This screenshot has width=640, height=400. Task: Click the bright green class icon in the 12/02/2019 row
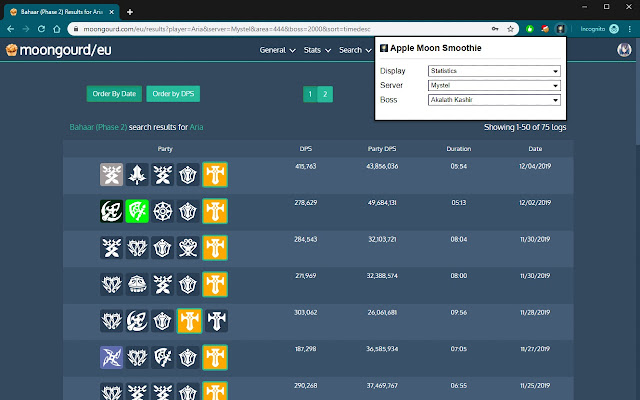(137, 212)
